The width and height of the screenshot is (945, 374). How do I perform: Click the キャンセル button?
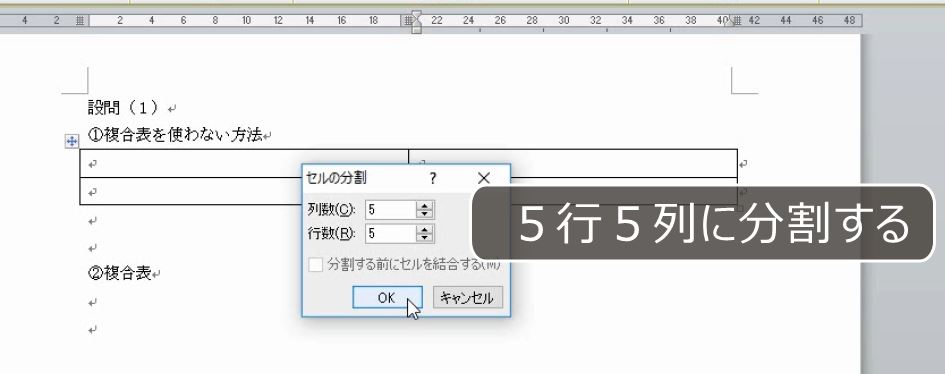tap(468, 298)
